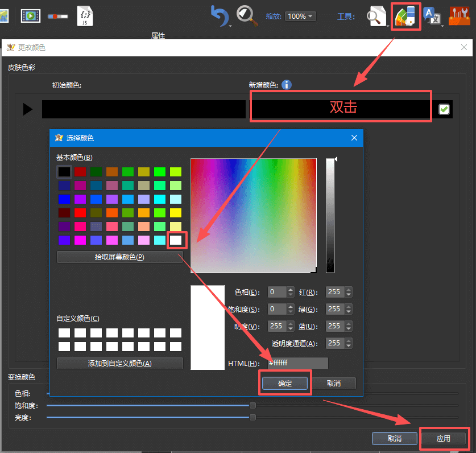
Task: Click the document search tool icon
Action: [x=376, y=17]
